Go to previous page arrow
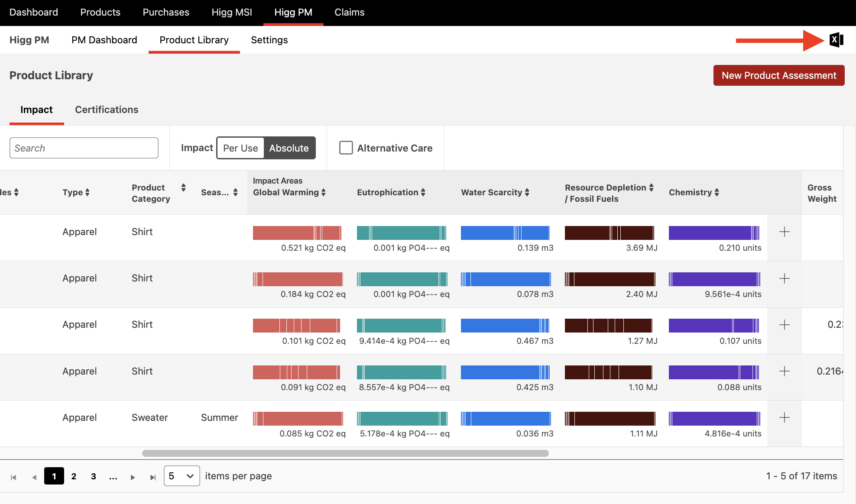The height and width of the screenshot is (504, 856). coord(34,477)
